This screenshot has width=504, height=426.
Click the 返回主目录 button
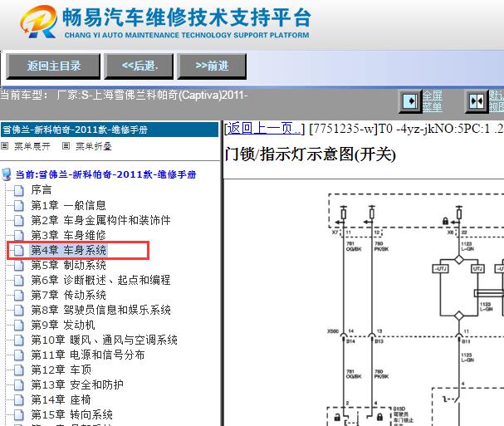(x=53, y=66)
